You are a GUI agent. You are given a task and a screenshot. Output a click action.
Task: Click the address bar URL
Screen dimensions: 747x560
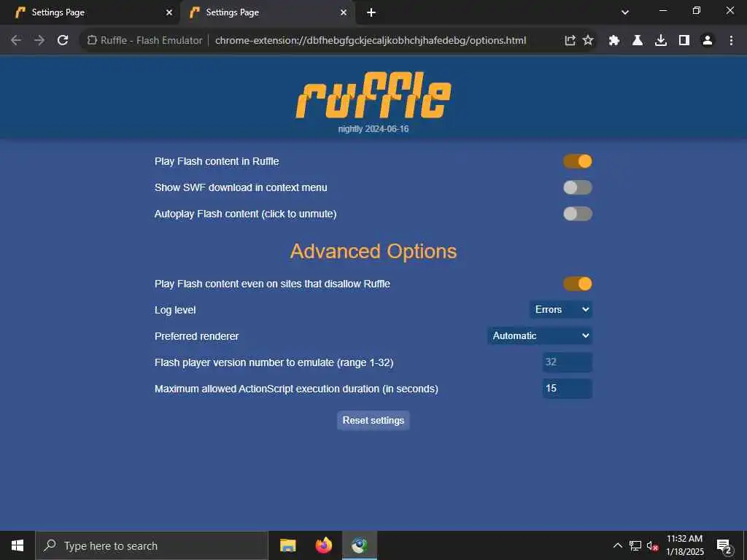371,41
